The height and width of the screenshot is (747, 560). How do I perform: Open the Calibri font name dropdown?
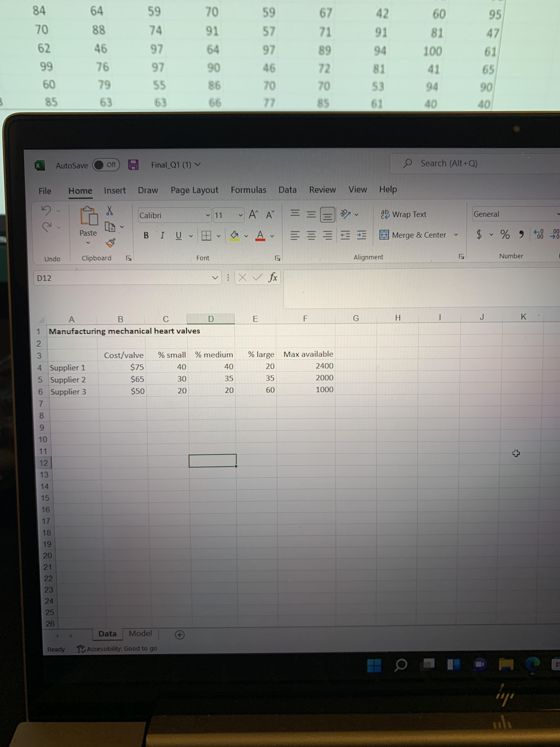(x=208, y=215)
